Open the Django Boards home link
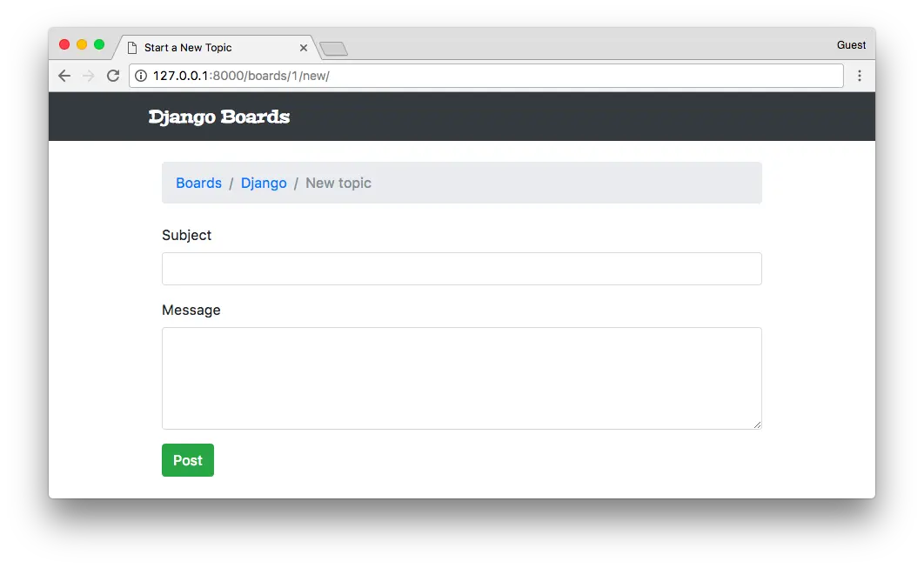The width and height of the screenshot is (924, 568). [218, 117]
